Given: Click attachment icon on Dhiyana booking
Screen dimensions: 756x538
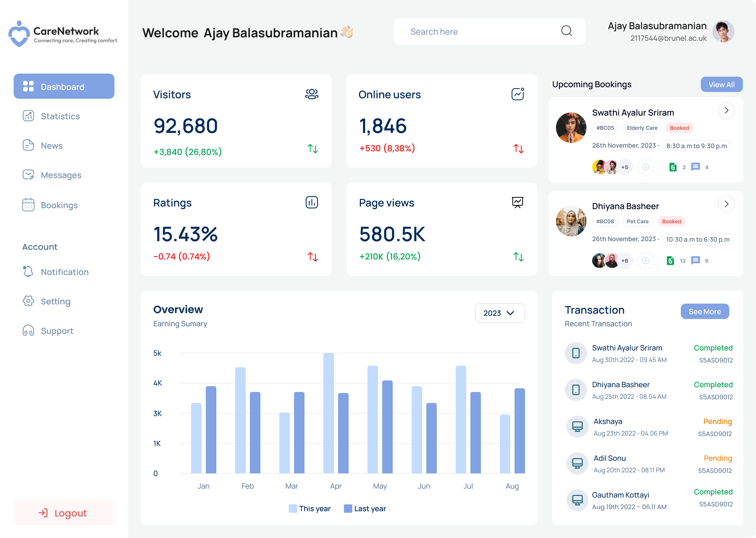Looking at the screenshot, I should coord(670,260).
